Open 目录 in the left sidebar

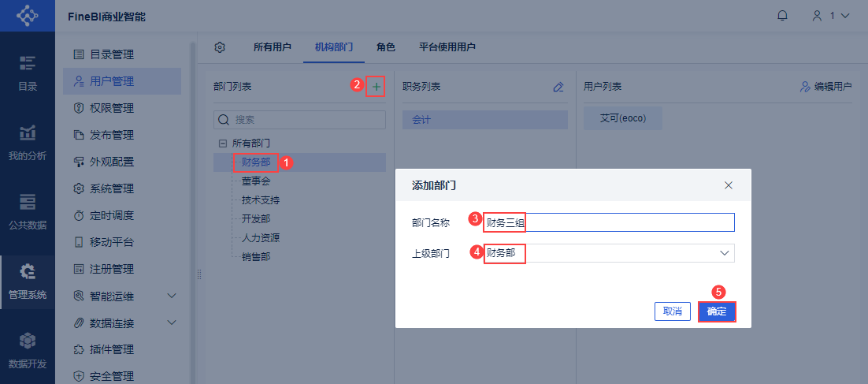point(28,73)
